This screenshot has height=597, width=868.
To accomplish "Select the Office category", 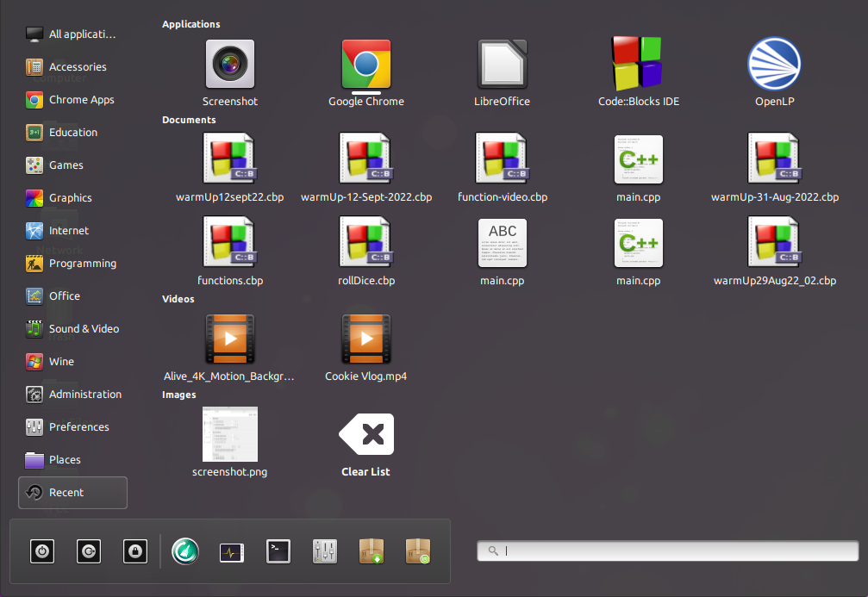I will [72, 296].
